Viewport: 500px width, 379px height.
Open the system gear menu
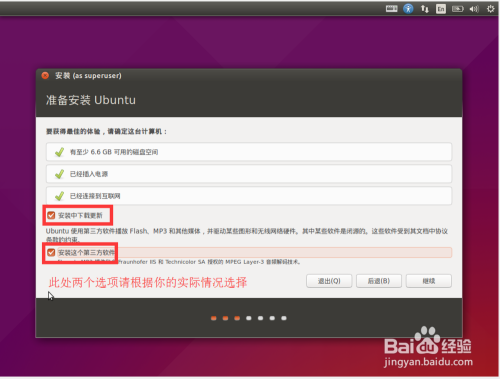(x=490, y=9)
